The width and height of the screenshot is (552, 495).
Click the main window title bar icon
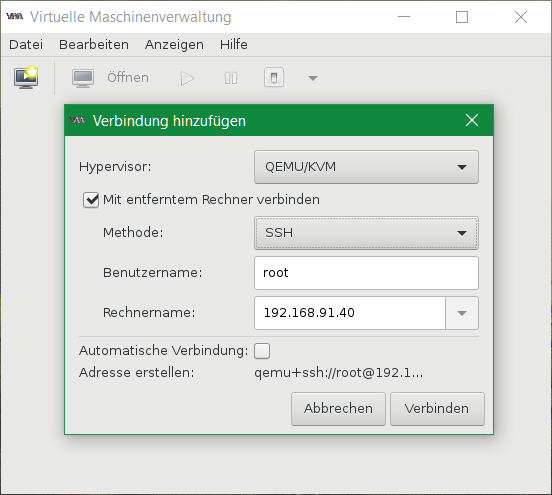point(15,17)
